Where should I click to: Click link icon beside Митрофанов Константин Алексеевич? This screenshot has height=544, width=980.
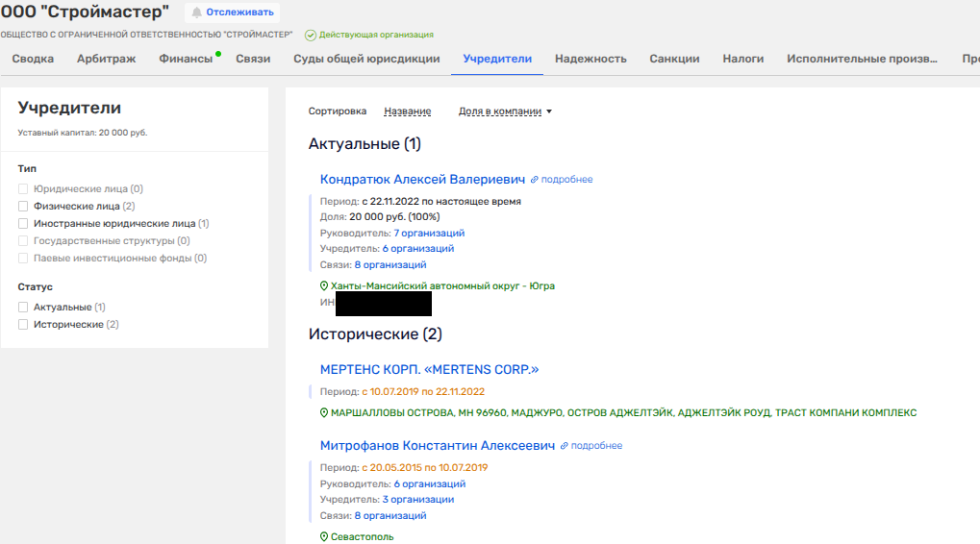[x=565, y=446]
